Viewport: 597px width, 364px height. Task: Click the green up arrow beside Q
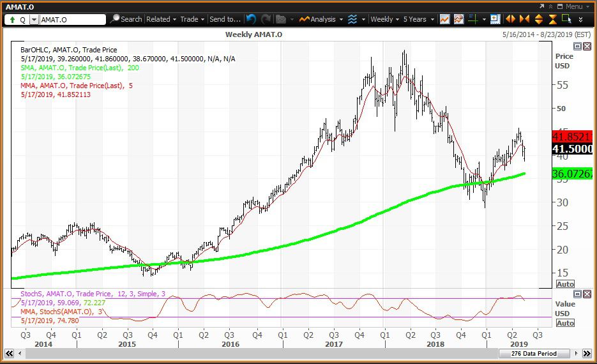click(x=12, y=19)
